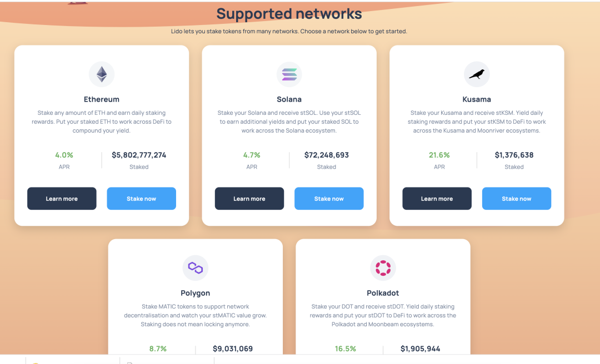Click the Kusama bird logo icon
600x364 pixels.
(x=477, y=74)
